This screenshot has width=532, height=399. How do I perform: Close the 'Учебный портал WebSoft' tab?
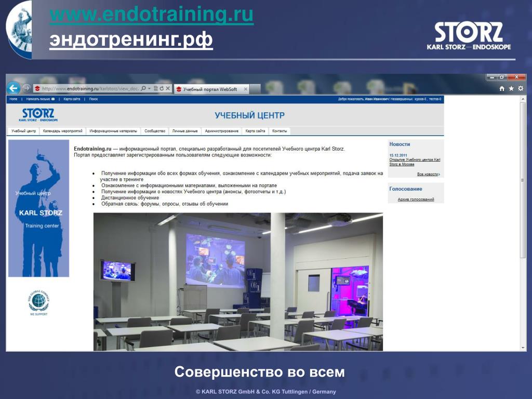[245, 89]
